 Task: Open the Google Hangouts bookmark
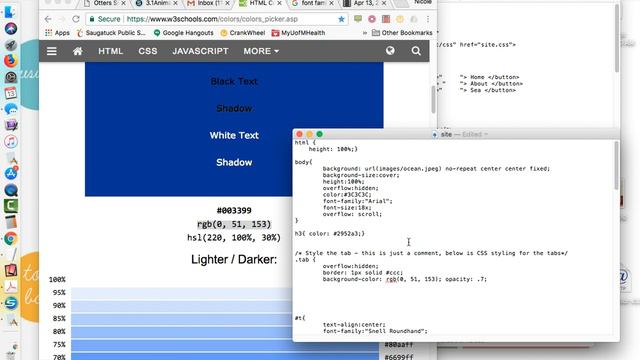[x=183, y=33]
